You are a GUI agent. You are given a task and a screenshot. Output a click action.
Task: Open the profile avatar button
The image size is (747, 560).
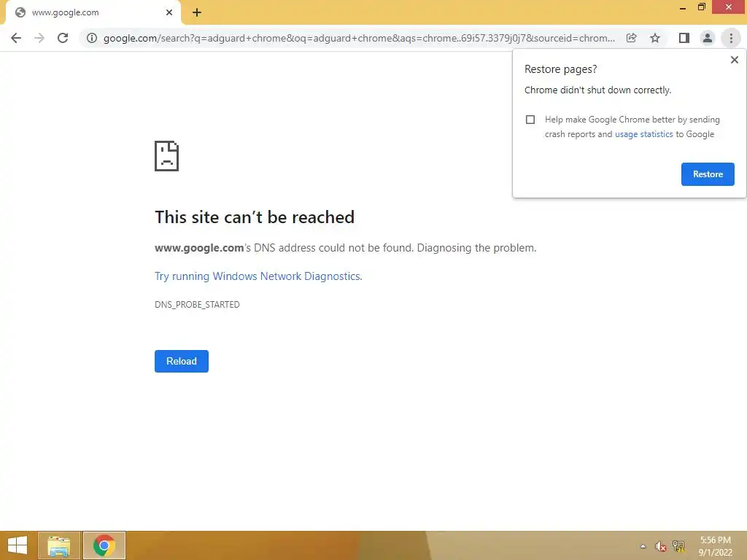[708, 38]
